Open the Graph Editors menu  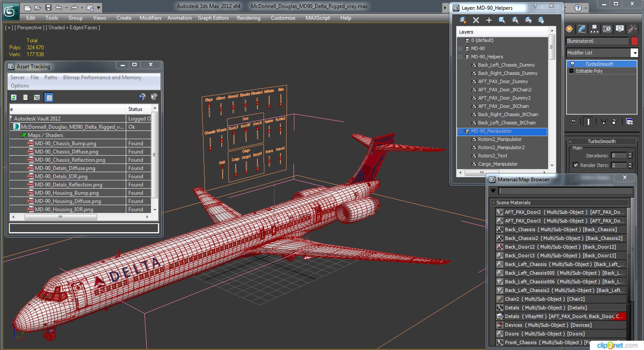click(213, 18)
